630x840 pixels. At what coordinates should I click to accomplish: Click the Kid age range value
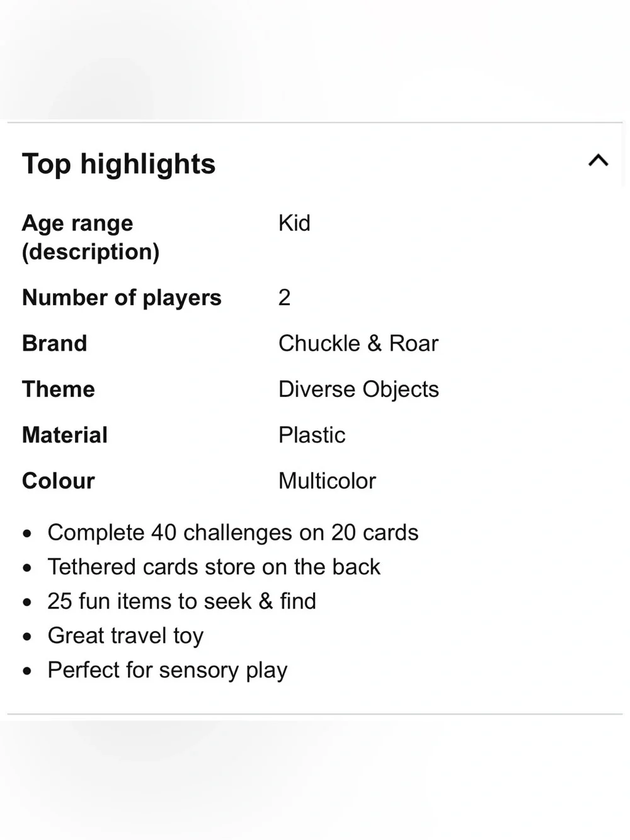(x=294, y=223)
